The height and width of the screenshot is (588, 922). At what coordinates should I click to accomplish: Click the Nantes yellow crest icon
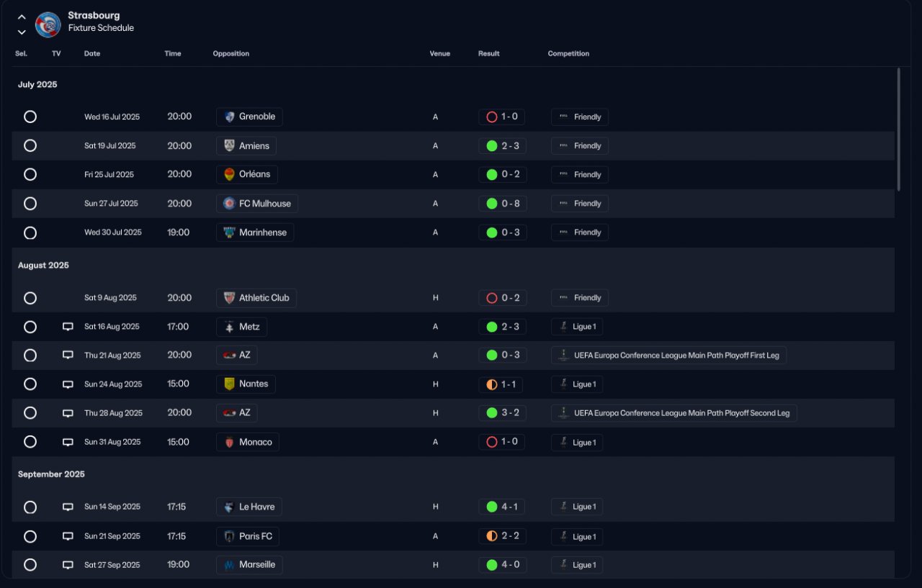point(229,384)
